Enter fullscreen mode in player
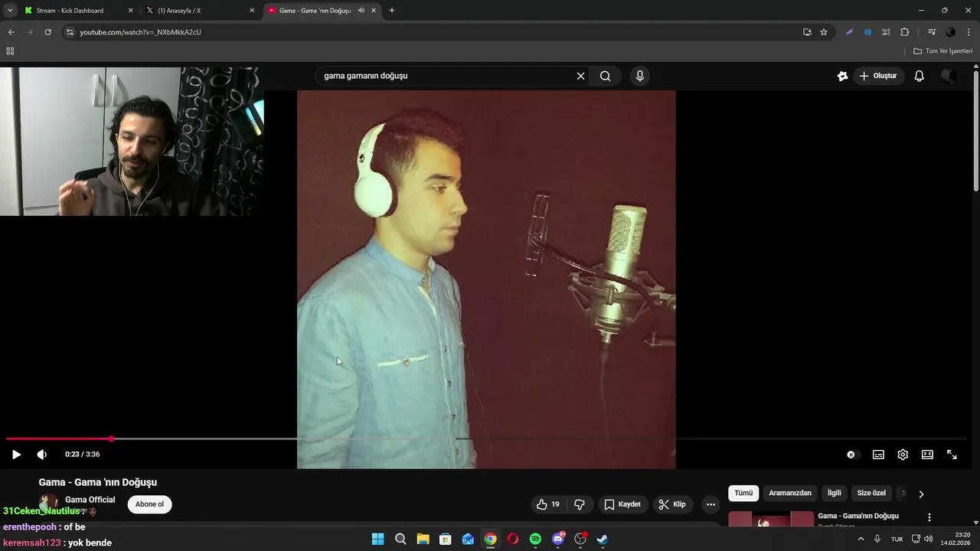This screenshot has width=980, height=551. pyautogui.click(x=952, y=455)
